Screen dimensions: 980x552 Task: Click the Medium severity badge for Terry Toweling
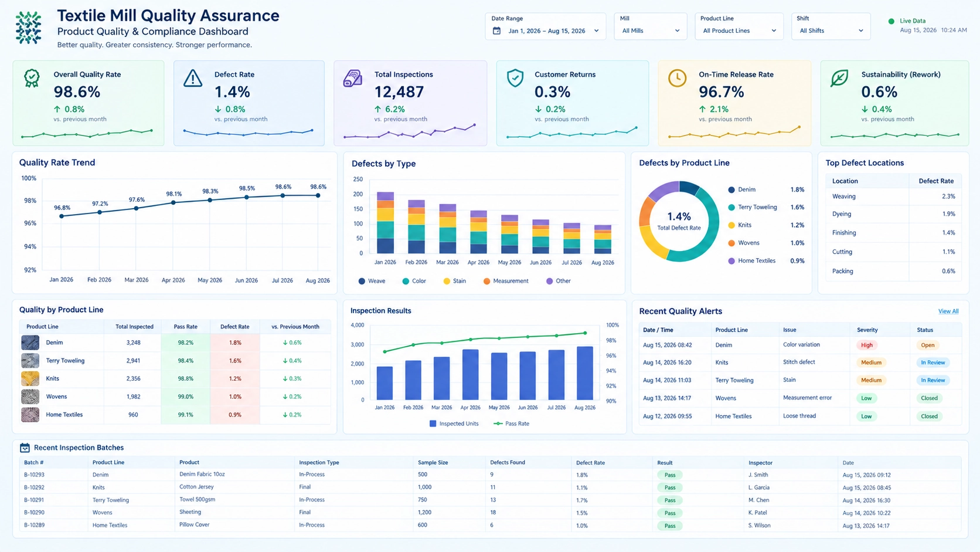tap(871, 380)
